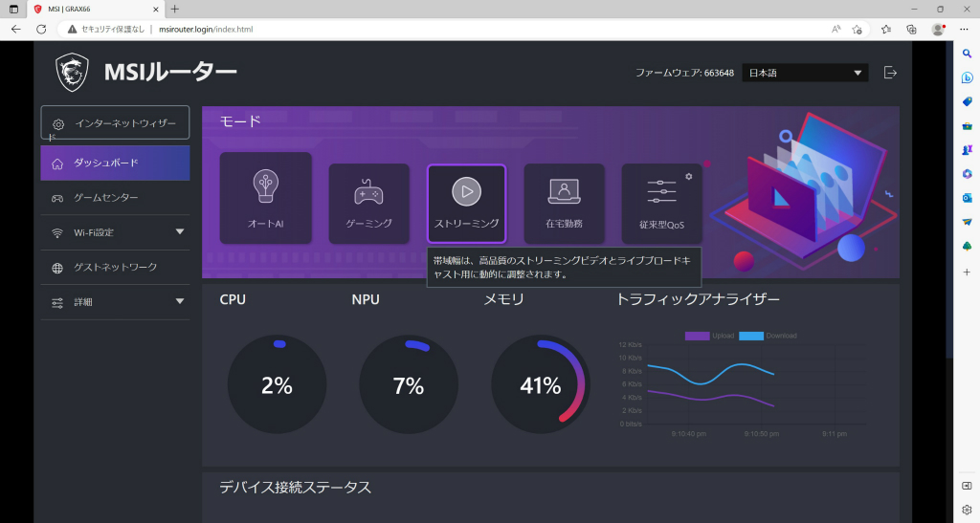Click the Edge sidebar search icon
This screenshot has width=980, height=523.
(x=967, y=54)
